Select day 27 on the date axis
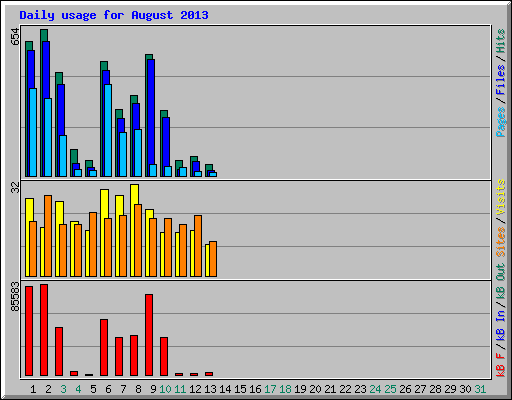 pyautogui.click(x=420, y=389)
